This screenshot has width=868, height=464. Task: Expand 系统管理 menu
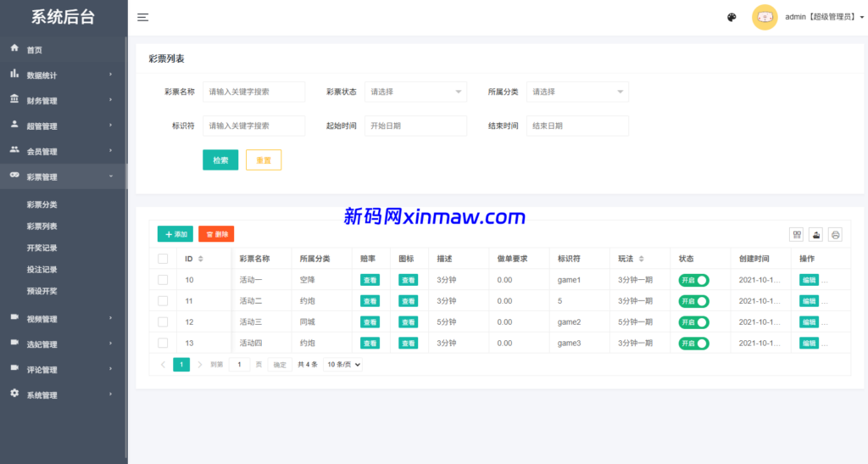pos(64,394)
